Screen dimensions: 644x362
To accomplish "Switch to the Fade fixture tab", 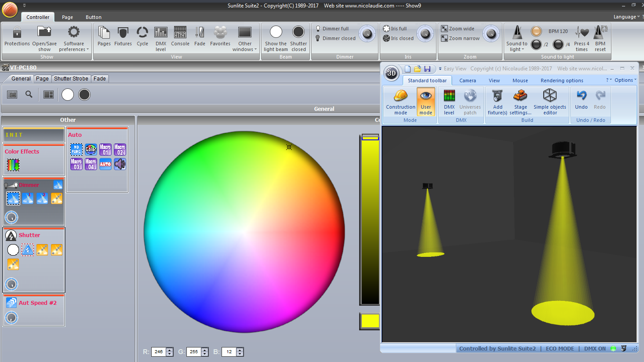I will click(x=100, y=78).
